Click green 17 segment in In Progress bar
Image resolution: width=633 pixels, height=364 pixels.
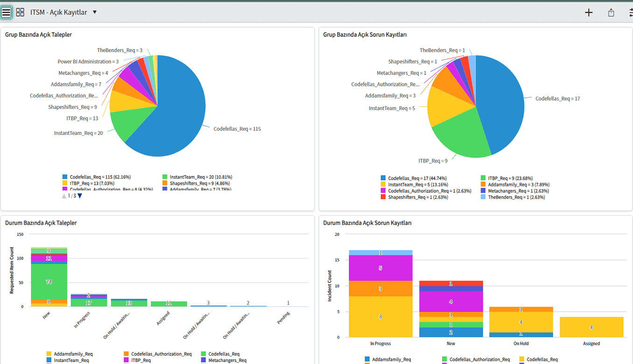click(x=89, y=303)
